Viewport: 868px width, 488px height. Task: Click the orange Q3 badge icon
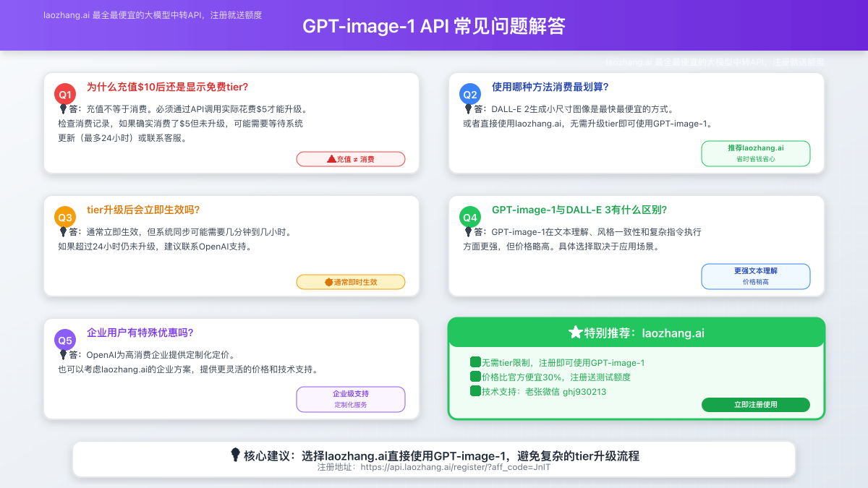65,218
